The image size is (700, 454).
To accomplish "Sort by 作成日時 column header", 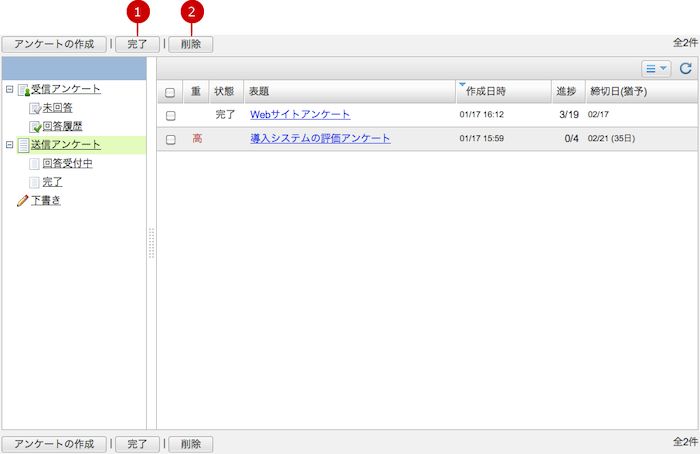I will coord(504,92).
